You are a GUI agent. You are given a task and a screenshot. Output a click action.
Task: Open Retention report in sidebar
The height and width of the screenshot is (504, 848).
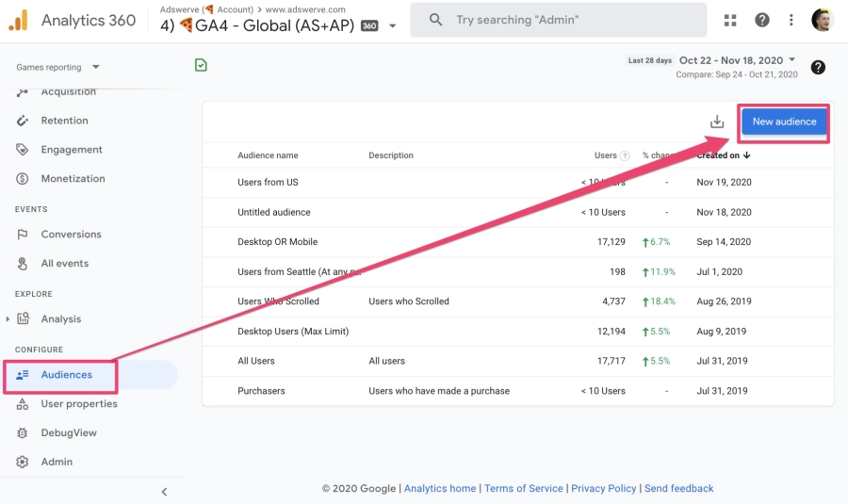tap(64, 121)
